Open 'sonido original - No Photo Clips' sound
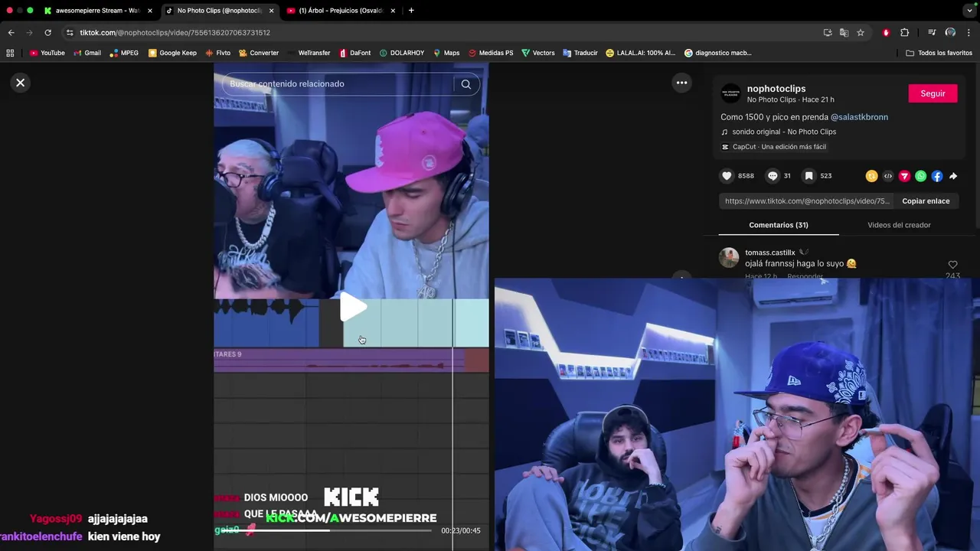Screen dimensions: 980x551 (784, 132)
